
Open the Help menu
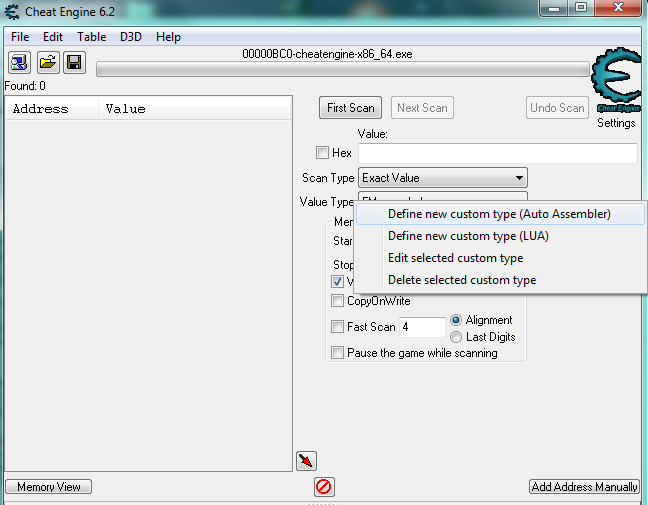[x=168, y=37]
